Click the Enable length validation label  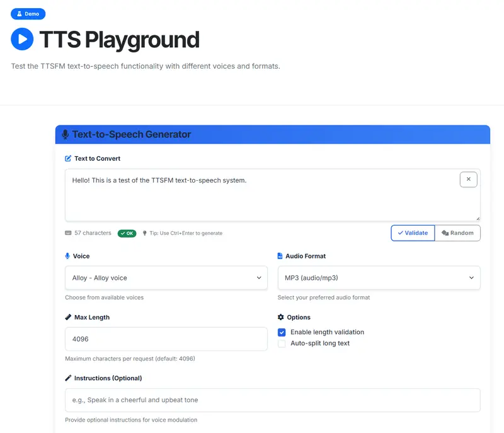pyautogui.click(x=327, y=332)
